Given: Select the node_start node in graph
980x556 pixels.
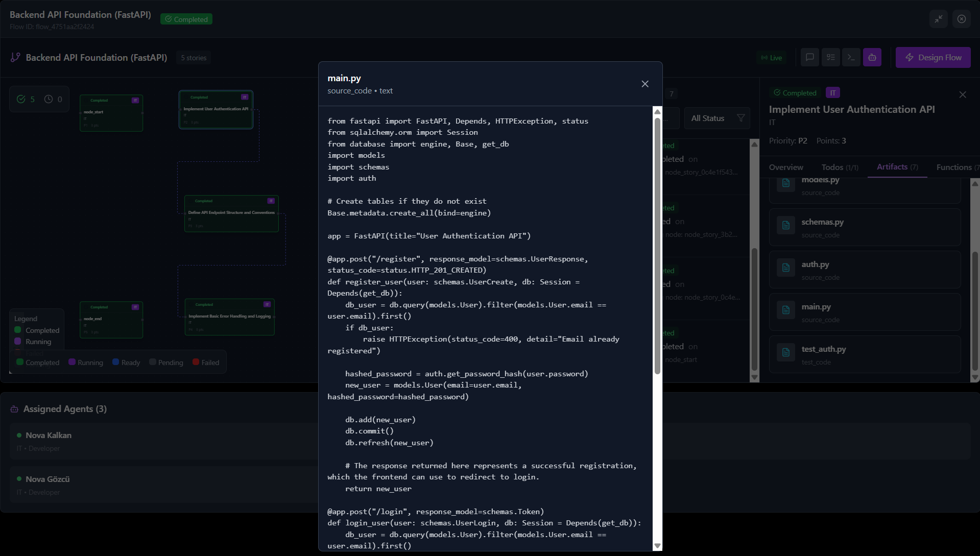Looking at the screenshot, I should 111,113.
